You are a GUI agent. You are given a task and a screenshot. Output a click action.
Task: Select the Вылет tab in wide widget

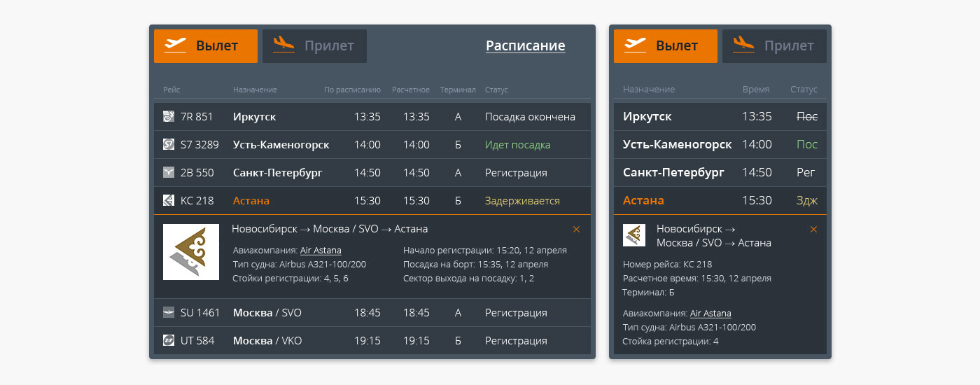pyautogui.click(x=206, y=46)
